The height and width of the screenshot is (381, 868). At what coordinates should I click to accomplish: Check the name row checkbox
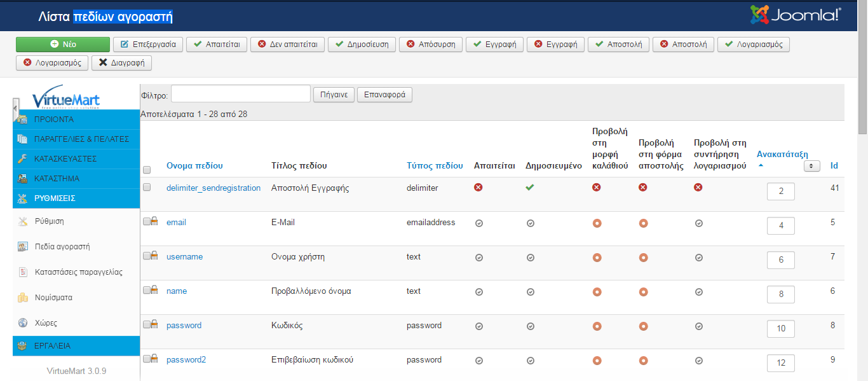tap(147, 290)
